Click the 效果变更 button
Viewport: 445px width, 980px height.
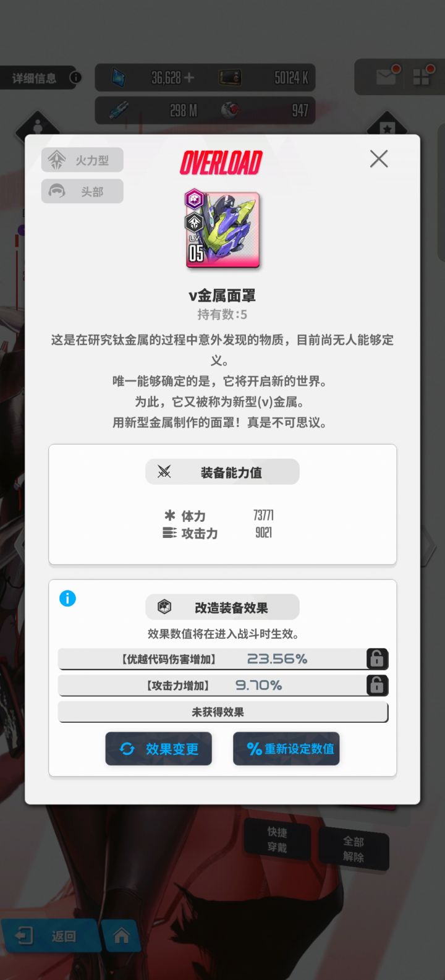(159, 749)
